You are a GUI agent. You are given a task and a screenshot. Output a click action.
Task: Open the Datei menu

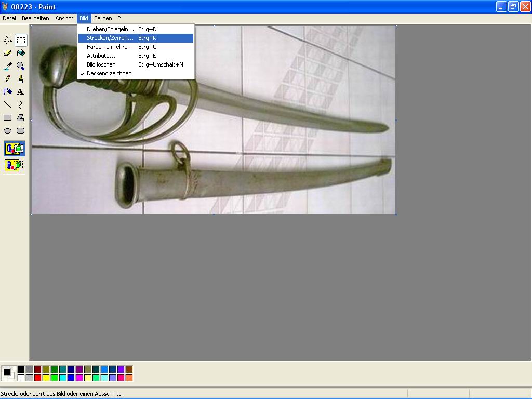(x=9, y=18)
